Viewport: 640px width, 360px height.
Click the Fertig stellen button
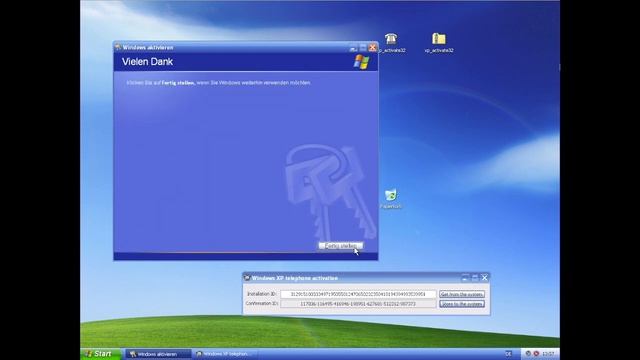(x=340, y=246)
